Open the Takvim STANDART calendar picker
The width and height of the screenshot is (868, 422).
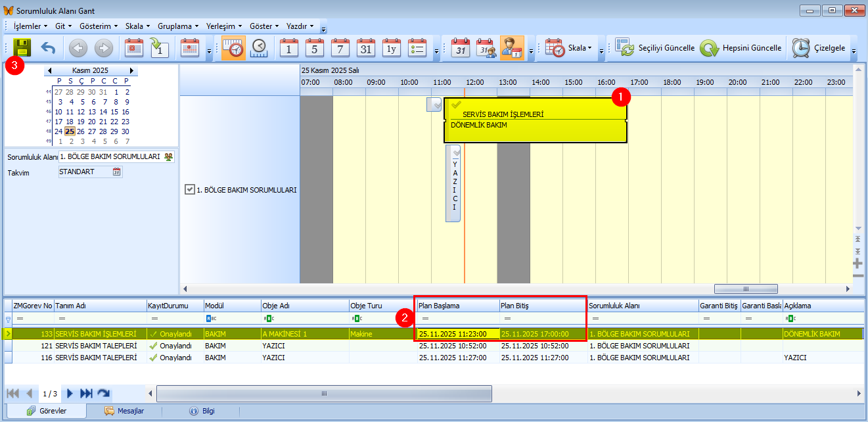pos(117,172)
